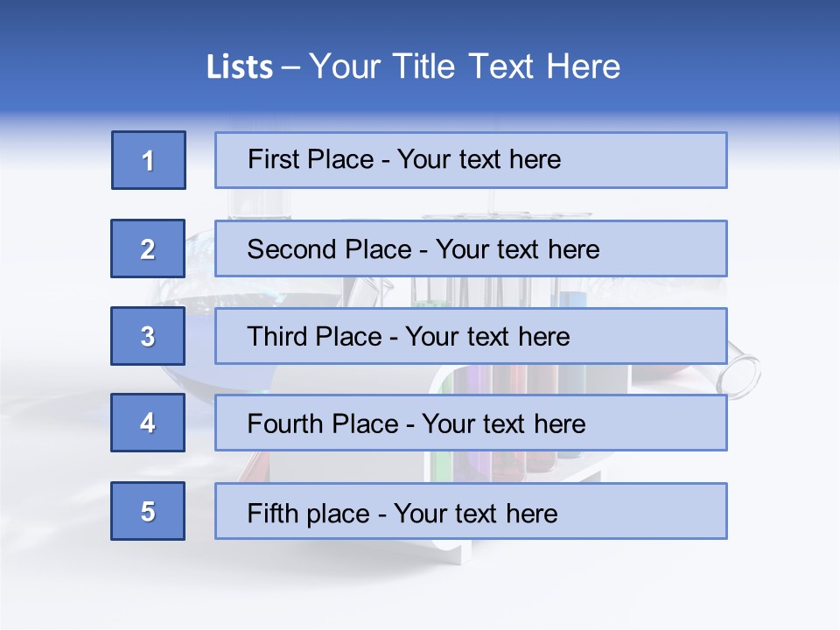The width and height of the screenshot is (840, 630).
Task: Click the number 5 square
Action: 148,511
